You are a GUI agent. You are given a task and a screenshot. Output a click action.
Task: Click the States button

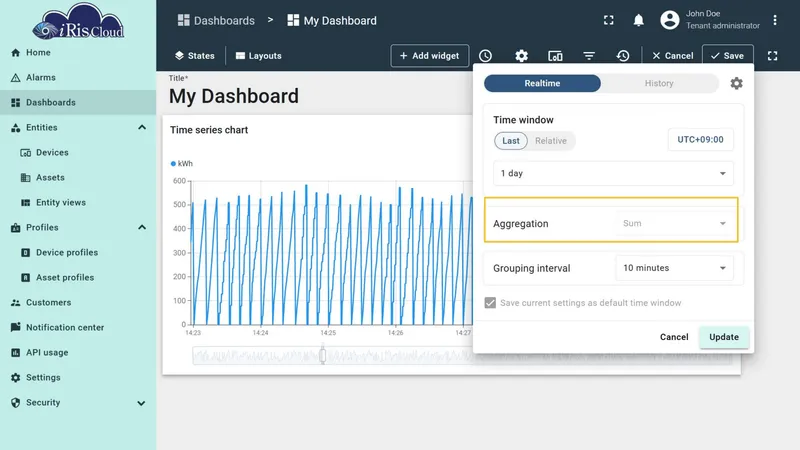click(x=194, y=56)
